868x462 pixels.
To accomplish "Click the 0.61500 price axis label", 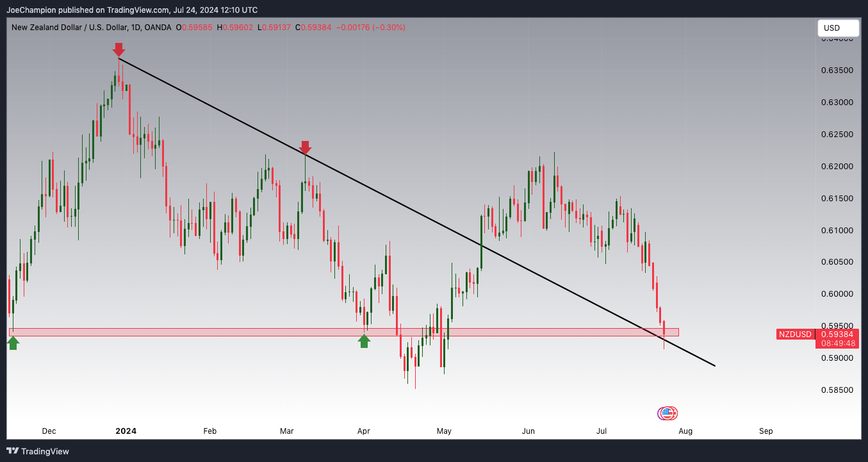I will (x=837, y=198).
